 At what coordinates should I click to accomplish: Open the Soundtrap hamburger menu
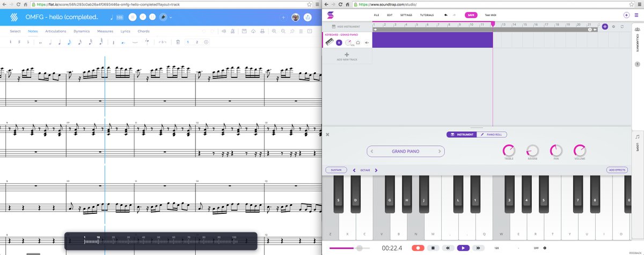[637, 15]
